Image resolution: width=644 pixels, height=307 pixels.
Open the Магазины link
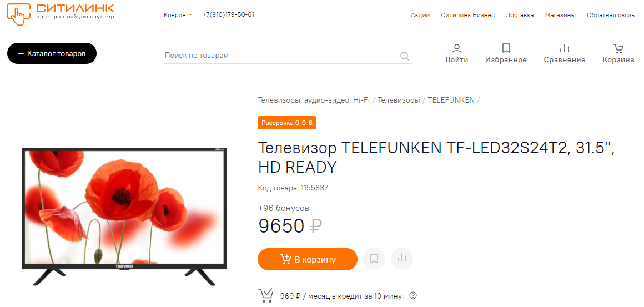pyautogui.click(x=560, y=15)
